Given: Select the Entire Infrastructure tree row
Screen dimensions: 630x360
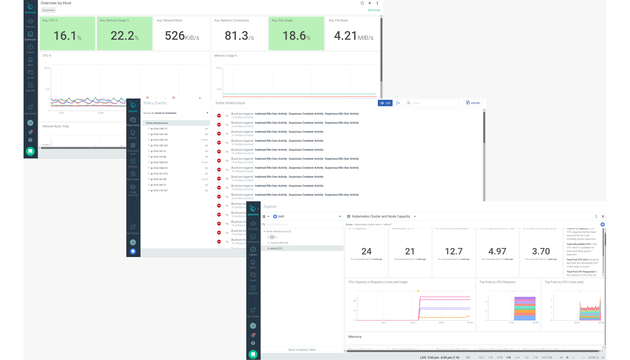Looking at the screenshot, I should (176, 123).
